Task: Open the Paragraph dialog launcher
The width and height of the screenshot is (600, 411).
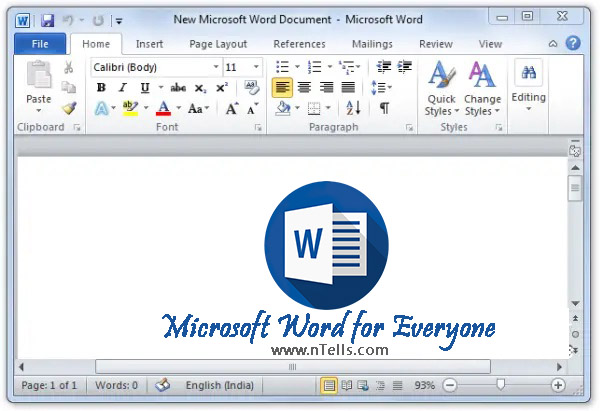Action: coord(409,128)
